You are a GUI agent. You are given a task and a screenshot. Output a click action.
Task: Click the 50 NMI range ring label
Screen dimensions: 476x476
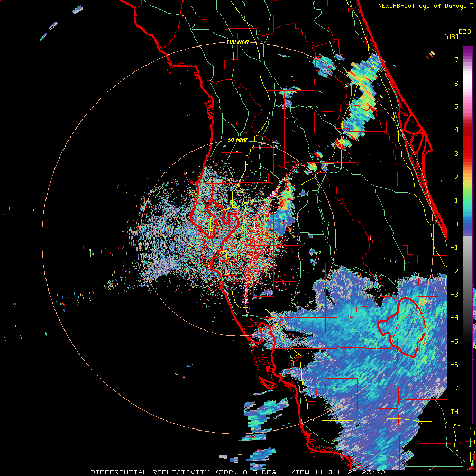(x=237, y=140)
